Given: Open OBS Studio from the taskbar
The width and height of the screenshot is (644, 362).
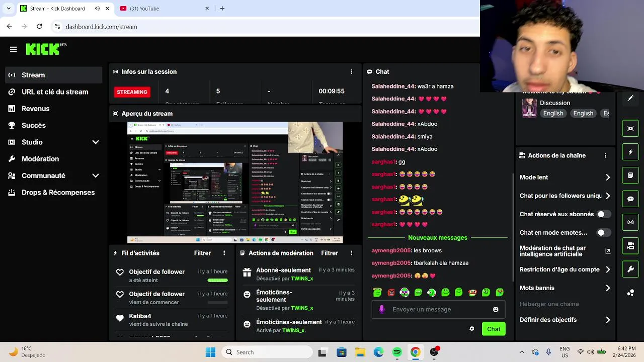Looking at the screenshot, I should (x=434, y=352).
